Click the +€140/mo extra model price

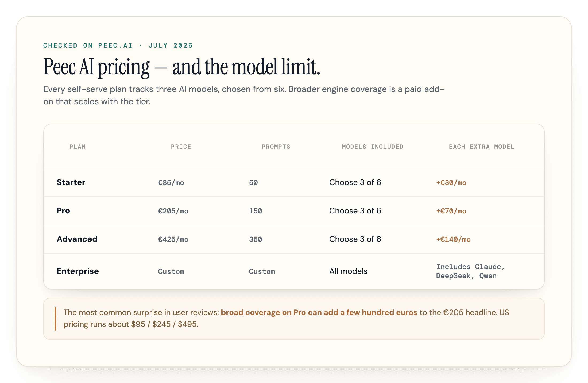tap(453, 239)
